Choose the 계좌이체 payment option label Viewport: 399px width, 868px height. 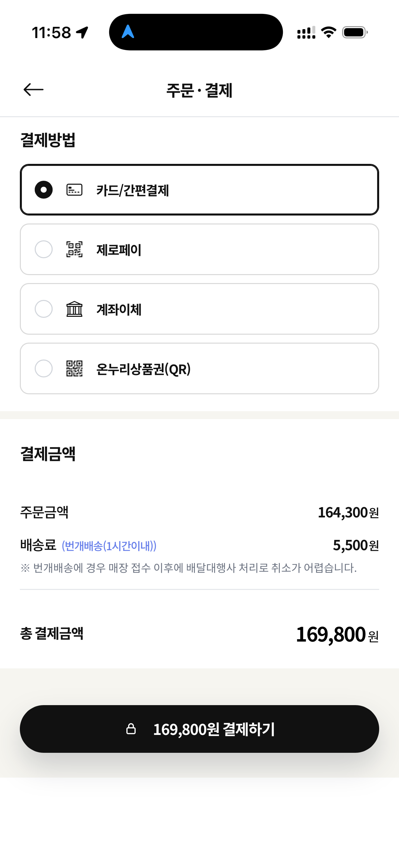(119, 309)
